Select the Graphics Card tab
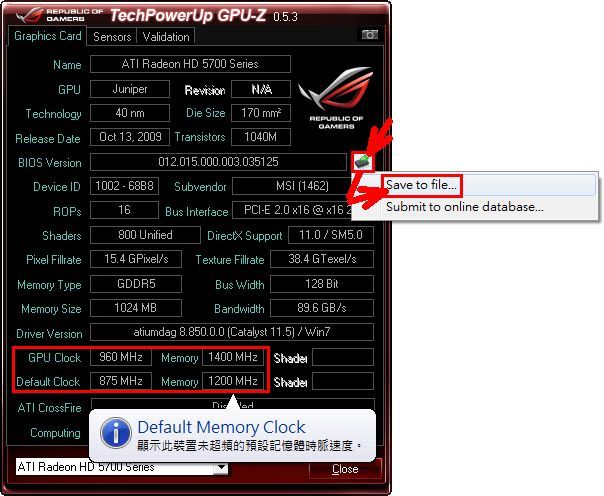 click(48, 36)
